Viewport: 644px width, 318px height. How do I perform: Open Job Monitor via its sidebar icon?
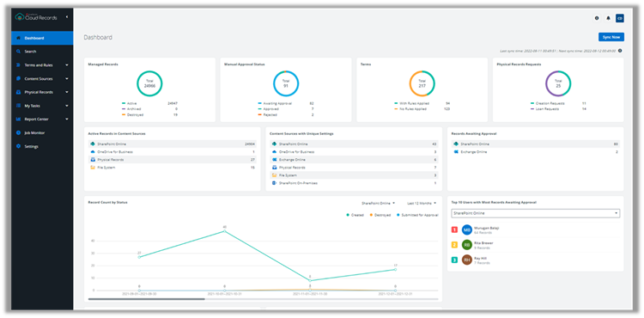[18, 132]
